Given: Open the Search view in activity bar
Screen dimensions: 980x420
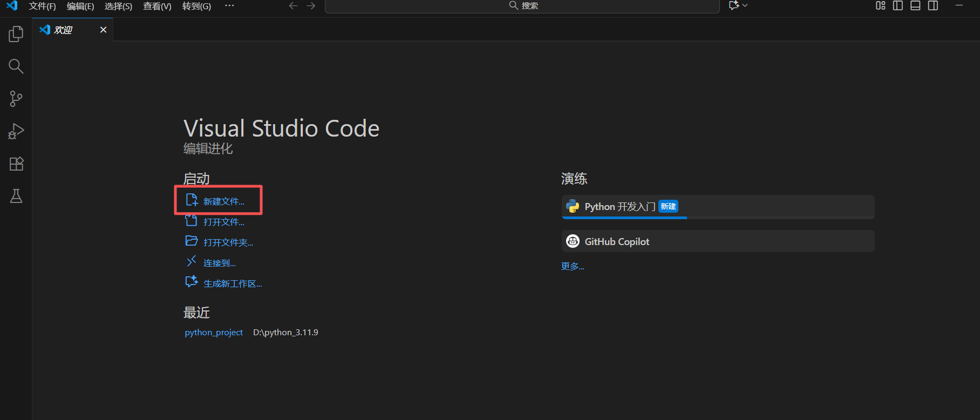Looking at the screenshot, I should click(x=16, y=66).
